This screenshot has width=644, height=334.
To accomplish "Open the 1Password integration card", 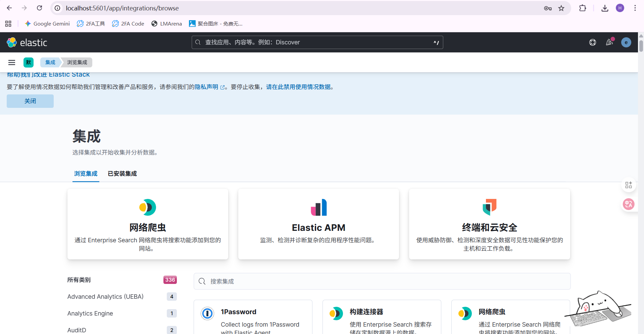I will (253, 317).
